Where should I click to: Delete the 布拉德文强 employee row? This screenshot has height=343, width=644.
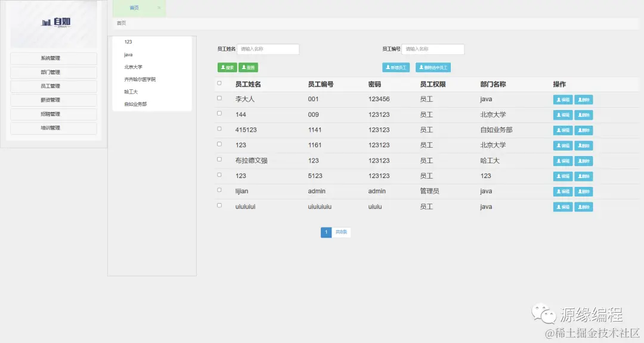click(583, 161)
